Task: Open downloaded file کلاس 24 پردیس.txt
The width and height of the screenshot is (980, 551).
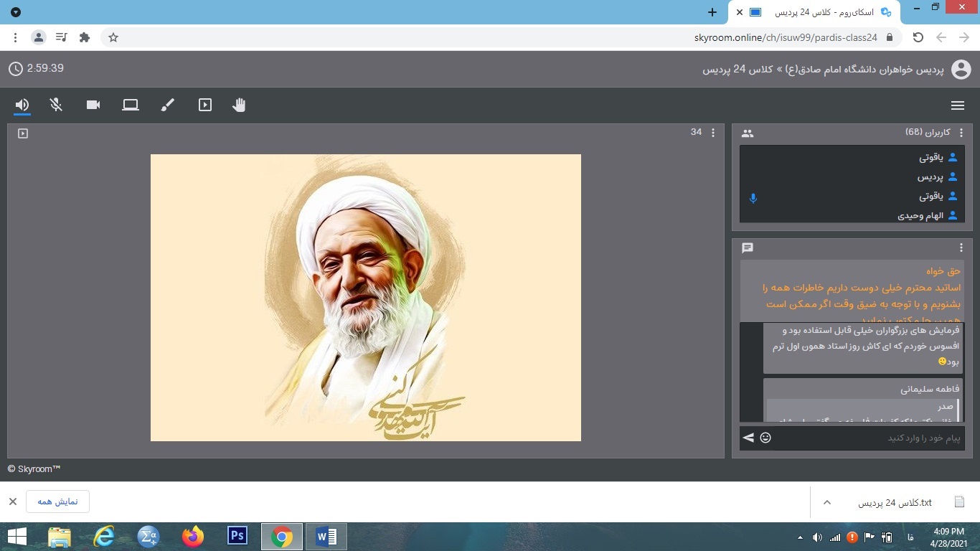Action: pyautogui.click(x=895, y=502)
